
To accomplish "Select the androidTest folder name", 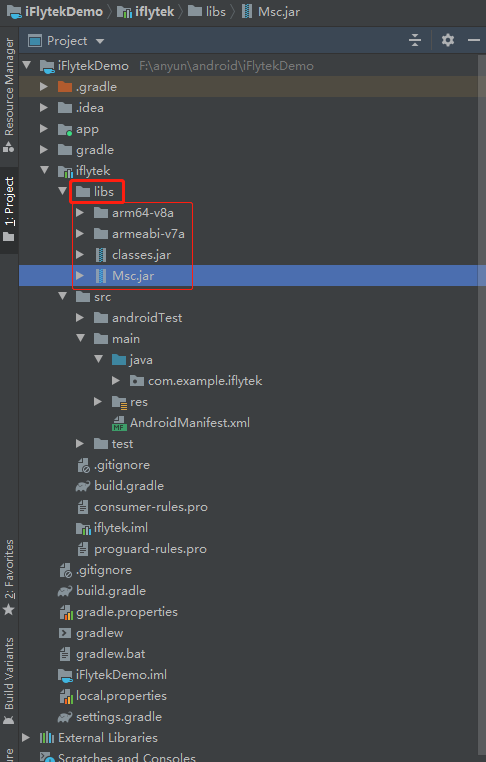I will coord(147,318).
